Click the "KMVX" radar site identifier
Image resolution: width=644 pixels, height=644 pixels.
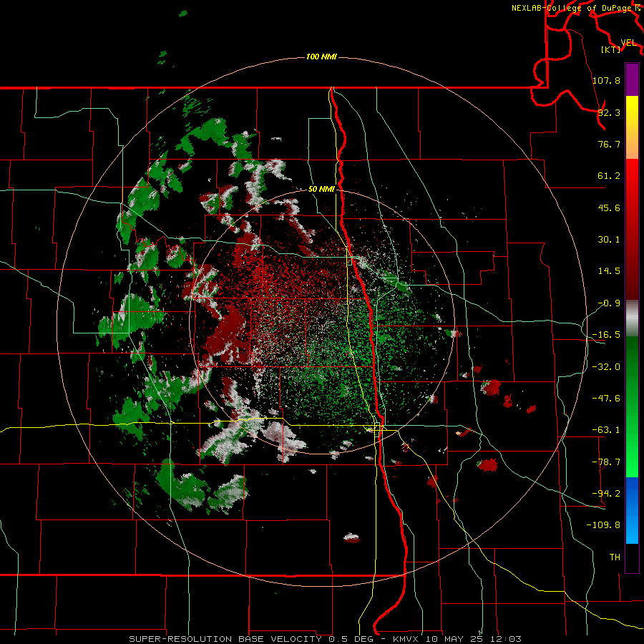tap(406, 639)
